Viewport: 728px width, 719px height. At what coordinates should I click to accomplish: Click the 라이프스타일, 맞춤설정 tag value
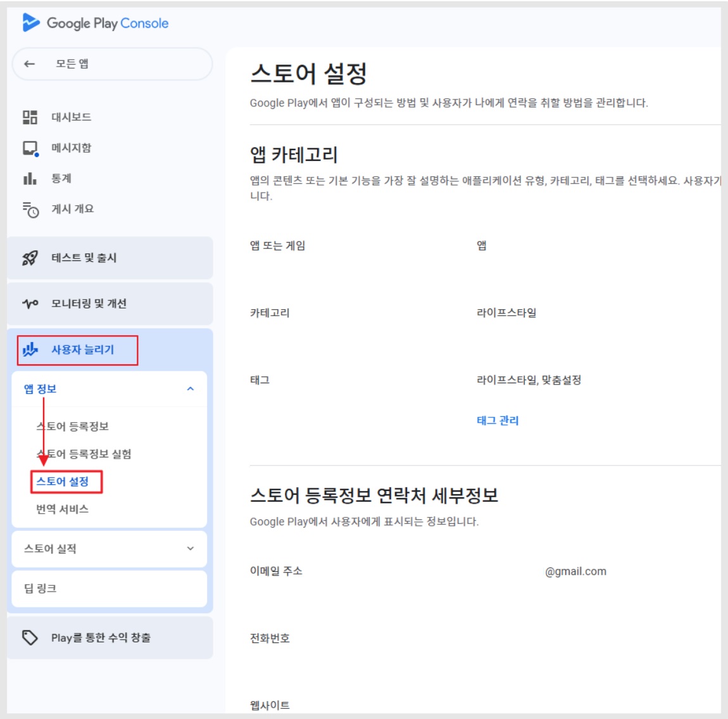(529, 380)
